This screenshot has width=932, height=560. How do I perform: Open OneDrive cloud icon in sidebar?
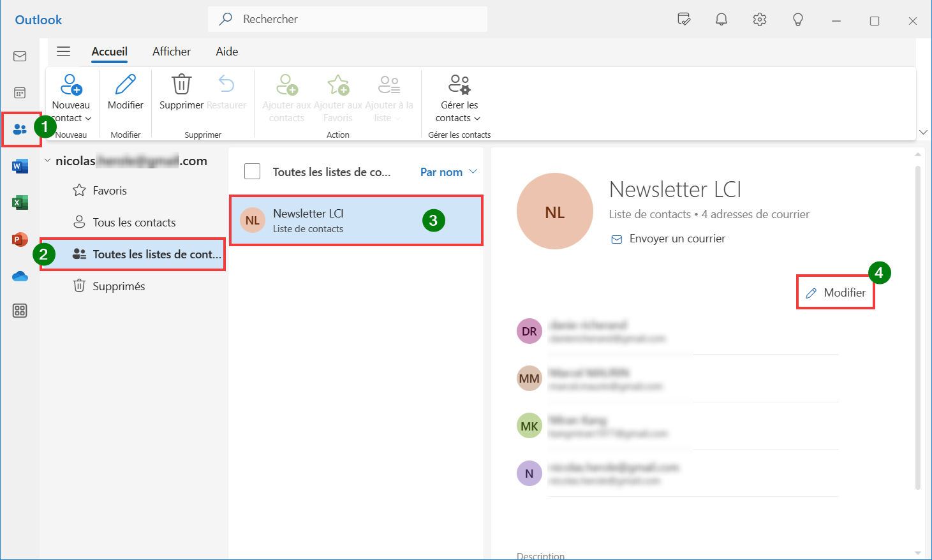[x=20, y=276]
